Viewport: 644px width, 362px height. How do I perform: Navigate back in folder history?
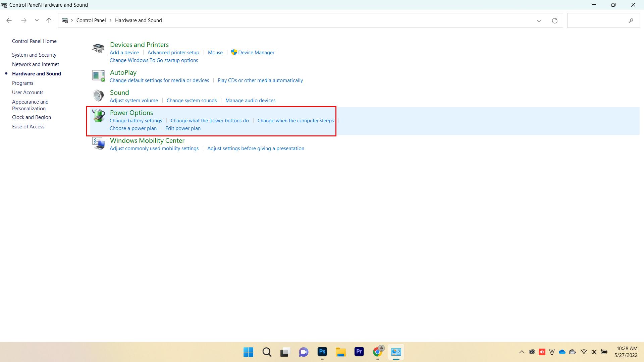click(x=9, y=20)
